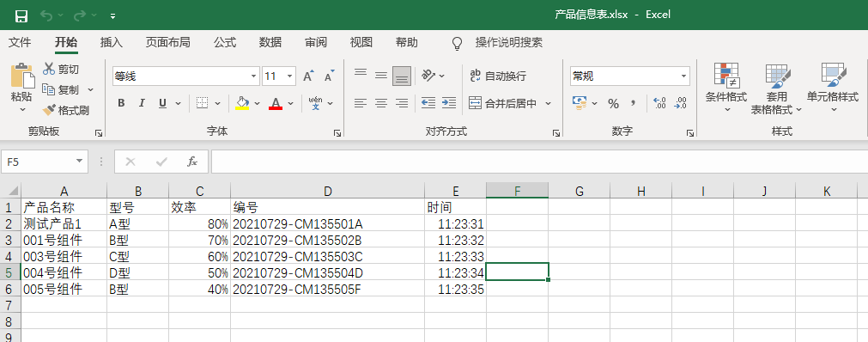Open 字体 group dialog launcher

click(337, 133)
